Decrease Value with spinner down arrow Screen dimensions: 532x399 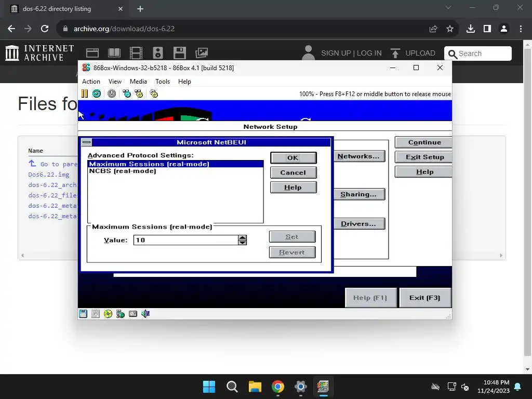[242, 243]
